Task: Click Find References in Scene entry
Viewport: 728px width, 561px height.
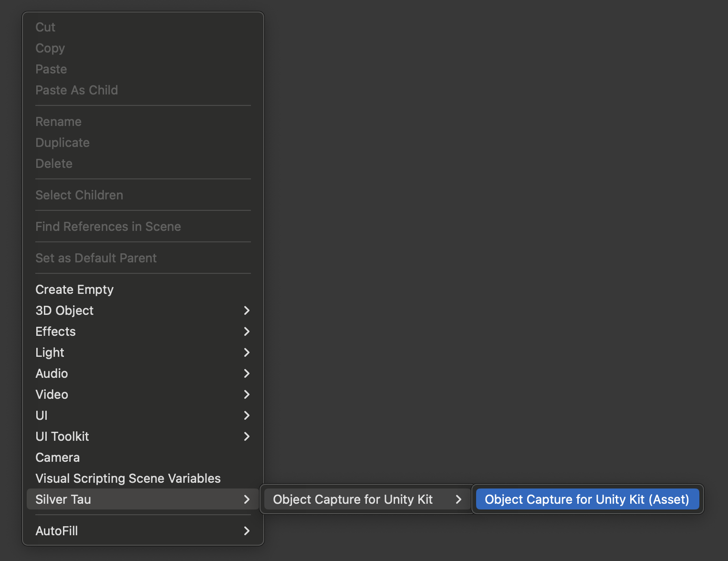Action: tap(143, 227)
